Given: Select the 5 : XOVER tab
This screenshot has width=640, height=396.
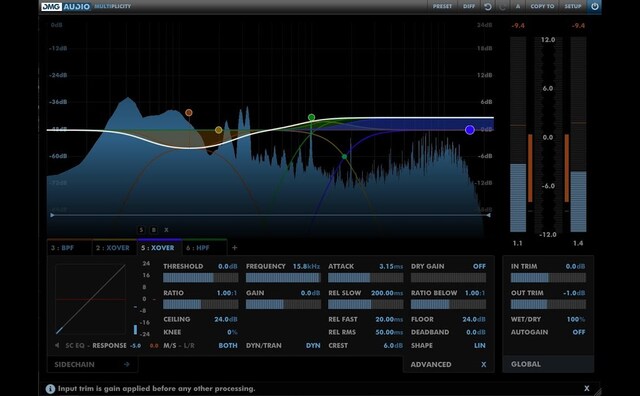Looking at the screenshot, I should (x=159, y=248).
